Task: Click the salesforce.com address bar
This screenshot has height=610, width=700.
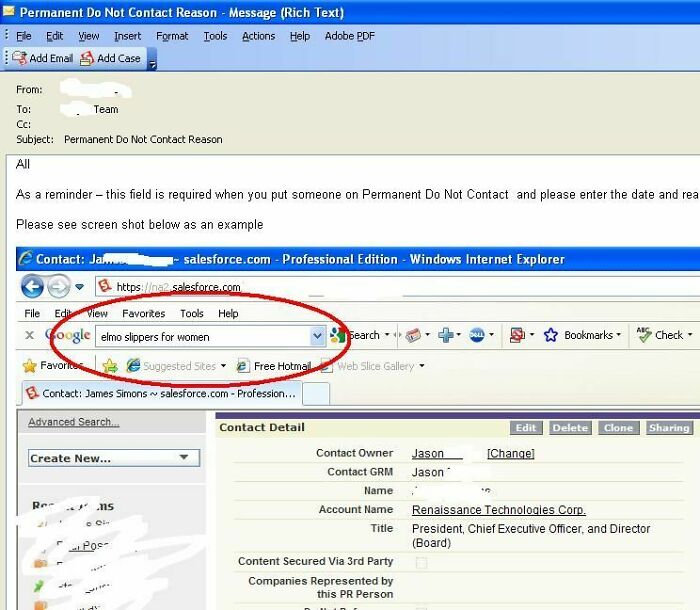Action: 397,287
